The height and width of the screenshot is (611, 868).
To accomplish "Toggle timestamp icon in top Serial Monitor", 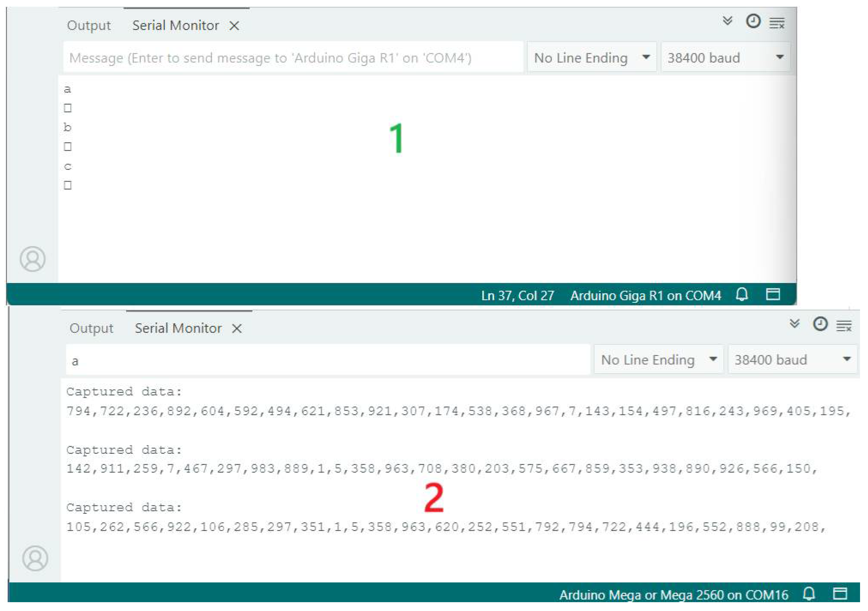I will click(x=753, y=21).
